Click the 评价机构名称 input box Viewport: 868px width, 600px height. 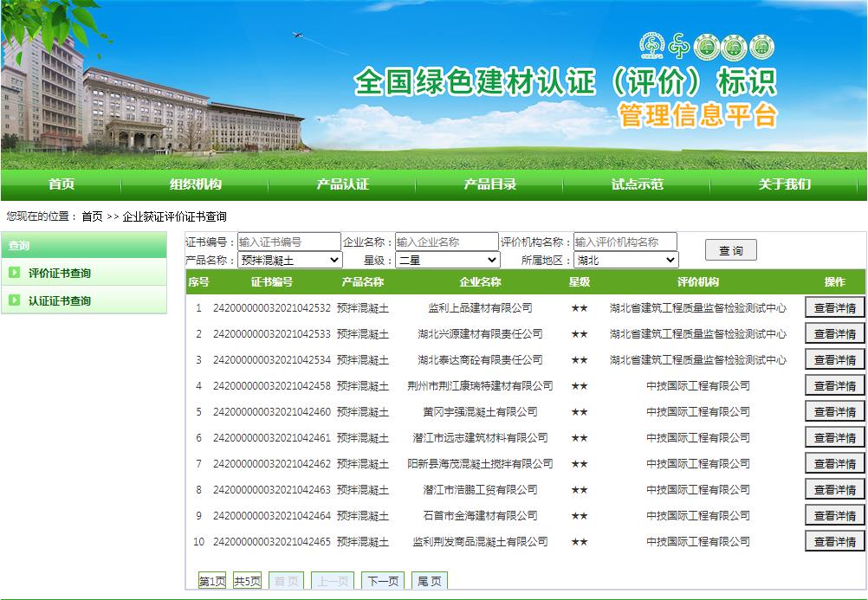pyautogui.click(x=625, y=242)
